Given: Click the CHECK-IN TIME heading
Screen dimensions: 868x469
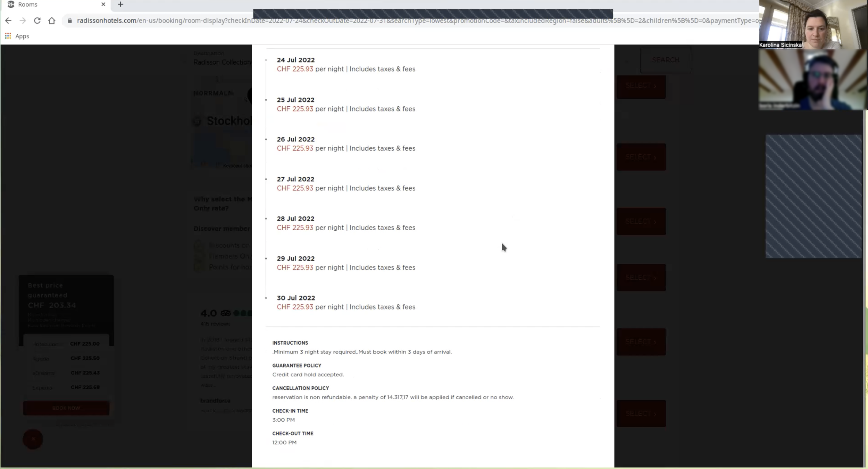Looking at the screenshot, I should click(x=290, y=411).
